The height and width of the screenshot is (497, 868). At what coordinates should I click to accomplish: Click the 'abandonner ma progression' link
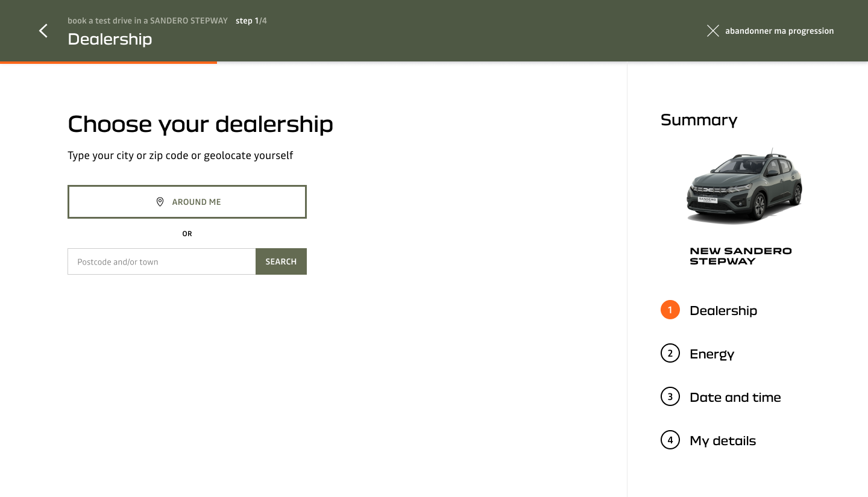click(x=779, y=31)
